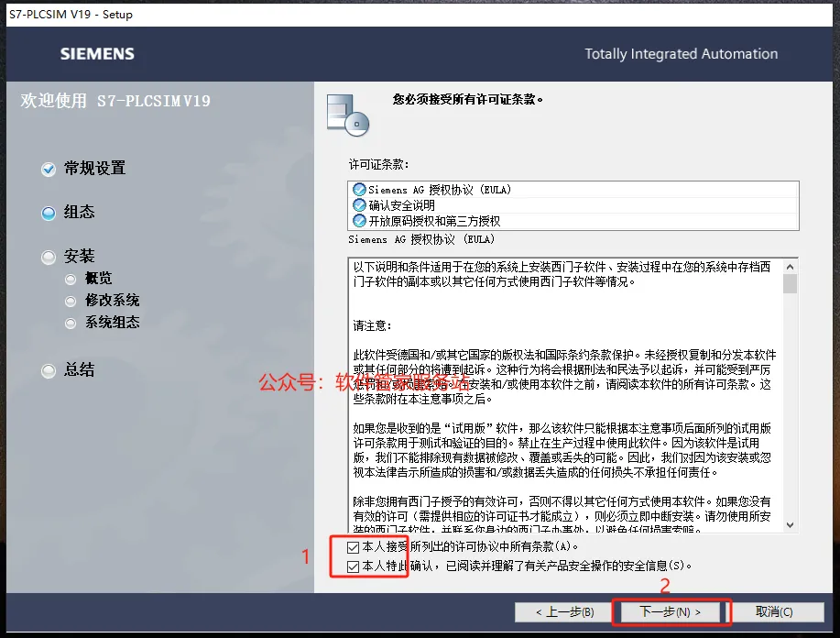Click the 修改系统 sub-step label

tap(112, 301)
